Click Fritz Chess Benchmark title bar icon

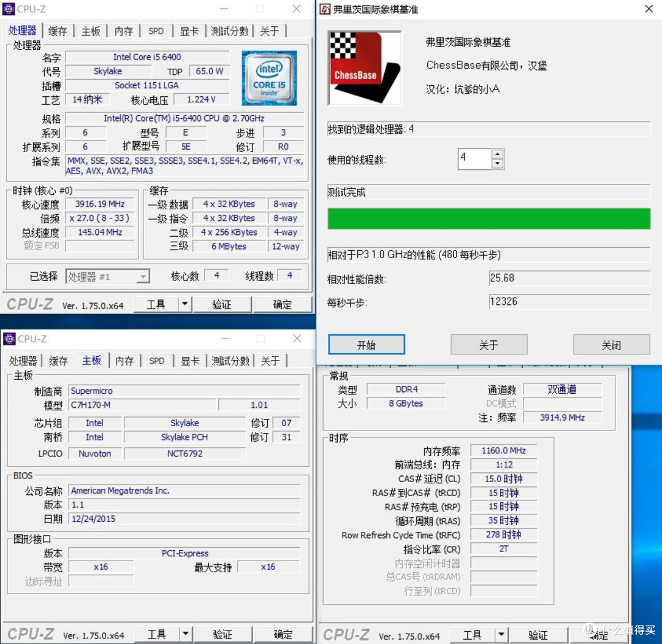pos(325,9)
